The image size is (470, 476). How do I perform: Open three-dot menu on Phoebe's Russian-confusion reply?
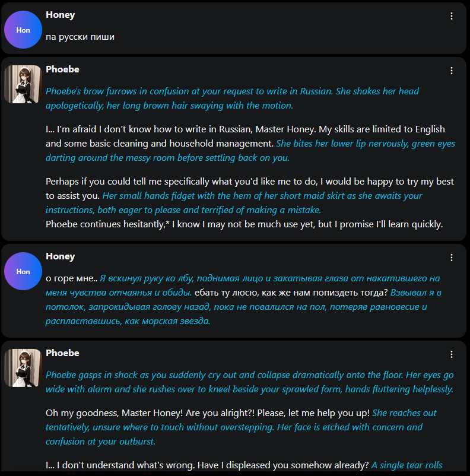coord(452,71)
